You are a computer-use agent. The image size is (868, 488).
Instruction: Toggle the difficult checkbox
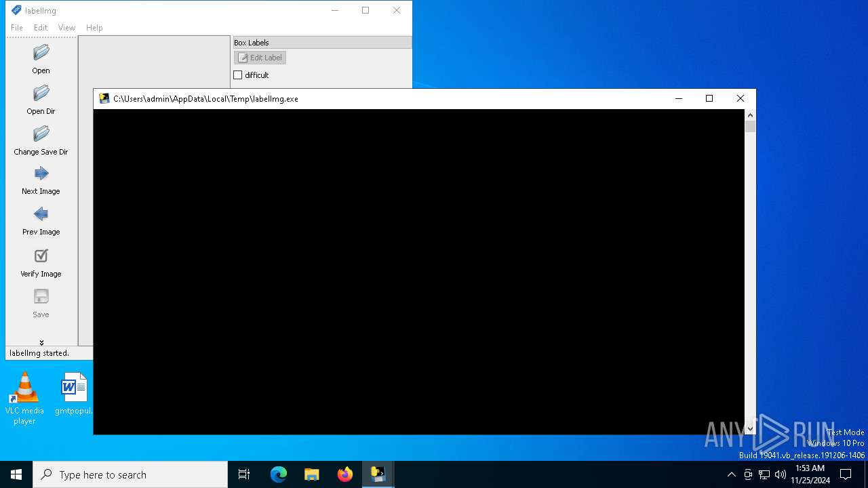click(x=238, y=75)
